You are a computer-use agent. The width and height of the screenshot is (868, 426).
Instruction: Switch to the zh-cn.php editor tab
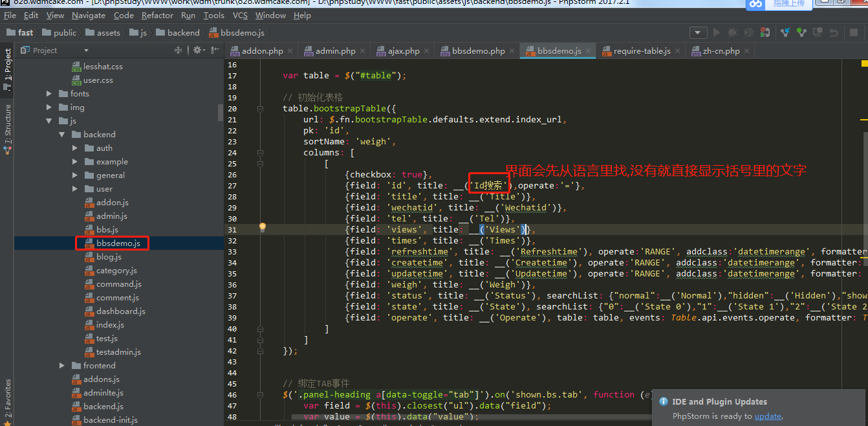(721, 50)
